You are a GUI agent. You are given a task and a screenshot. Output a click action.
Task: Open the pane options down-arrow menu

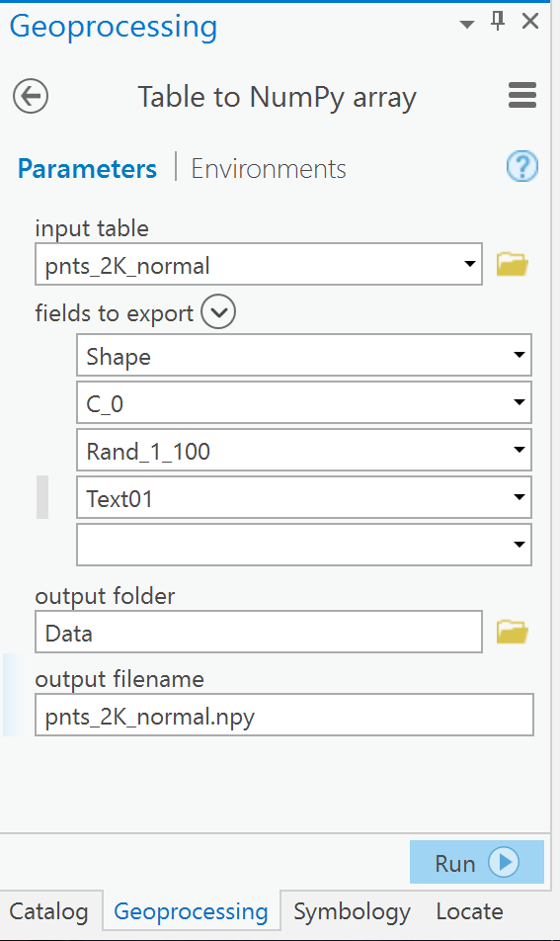[466, 24]
